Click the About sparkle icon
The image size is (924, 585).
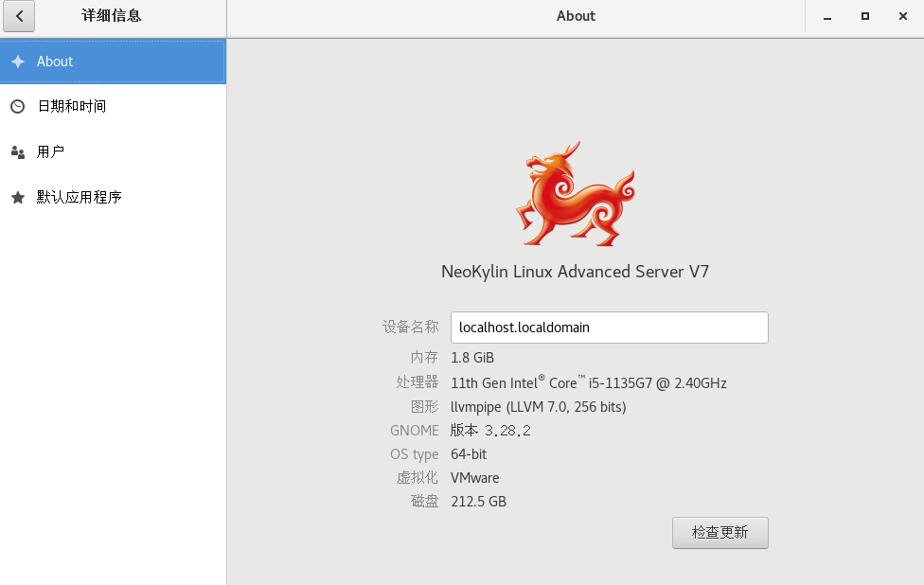pos(18,62)
